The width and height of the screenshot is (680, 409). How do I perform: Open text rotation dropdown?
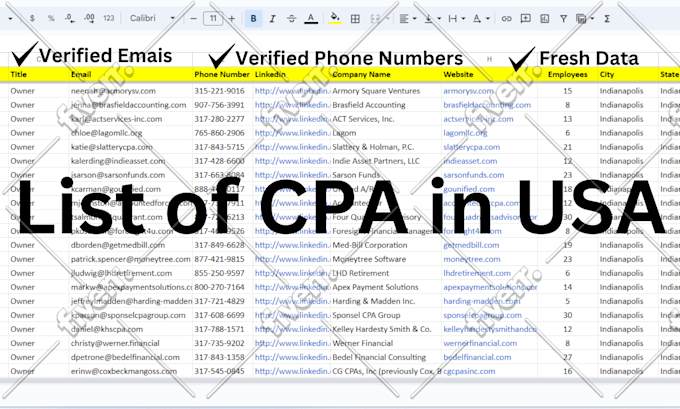tap(481, 19)
